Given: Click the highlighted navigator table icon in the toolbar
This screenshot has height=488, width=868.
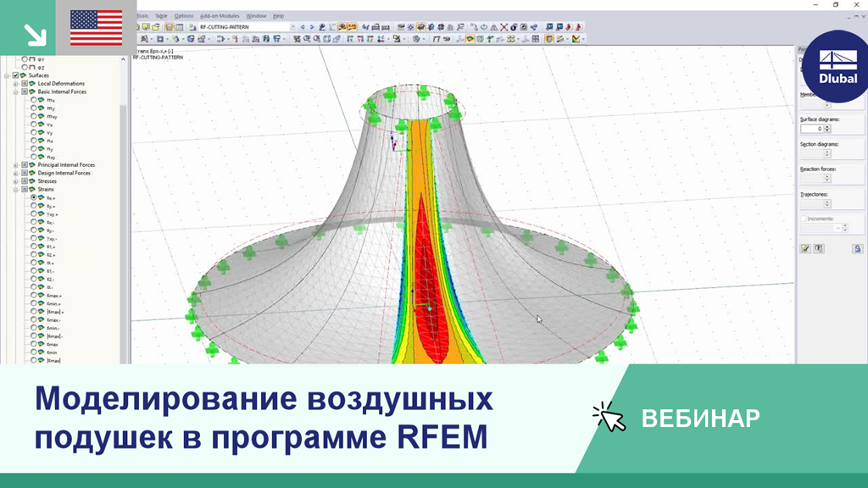Looking at the screenshot, I should click(x=169, y=26).
